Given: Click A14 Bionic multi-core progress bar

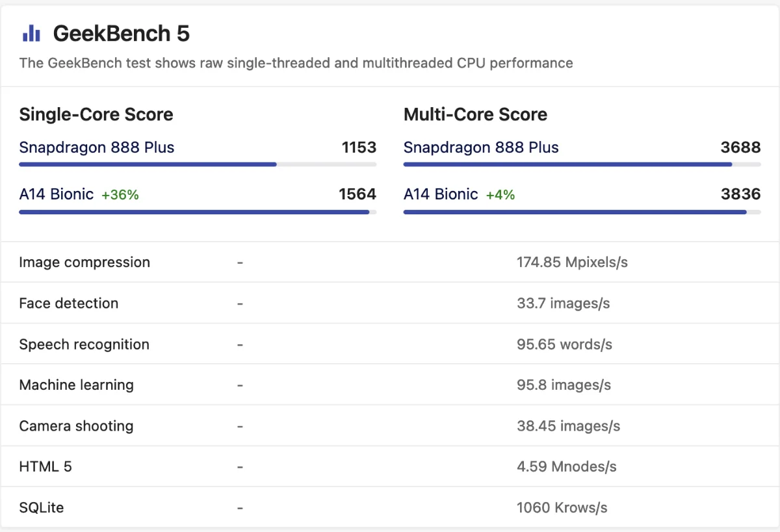Looking at the screenshot, I should coord(582,212).
